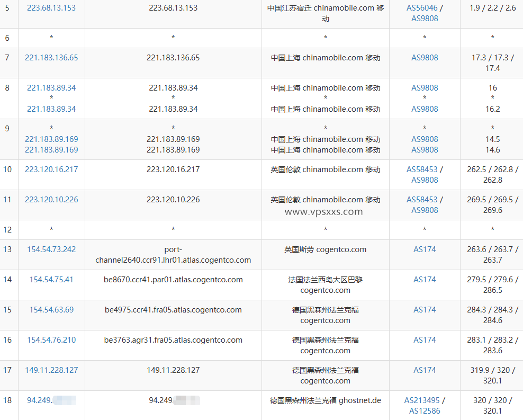The height and width of the screenshot is (420, 523).
Task: Select latency value 279.5 / 279.6 / 286.5
Action: click(493, 285)
